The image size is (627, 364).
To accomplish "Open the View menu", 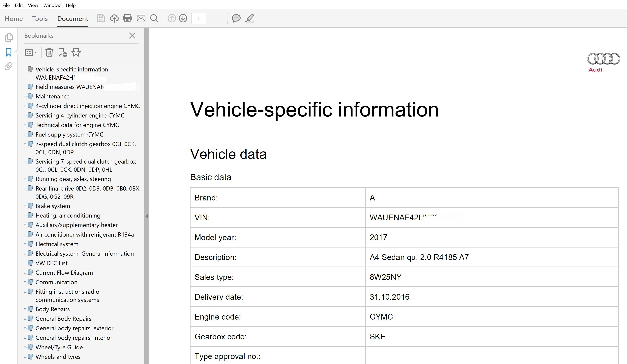I will coord(33,5).
